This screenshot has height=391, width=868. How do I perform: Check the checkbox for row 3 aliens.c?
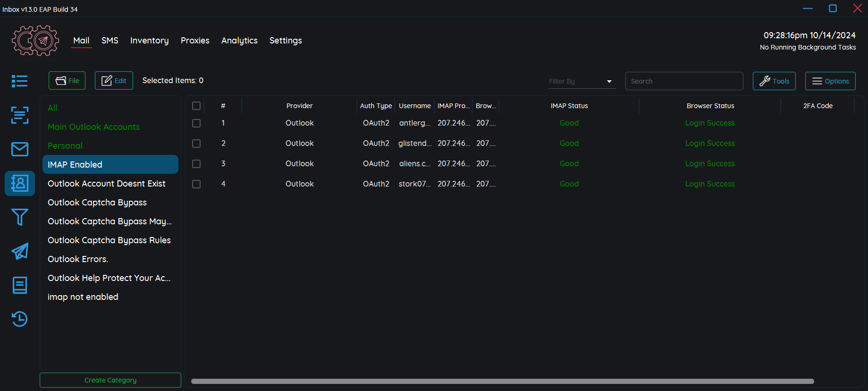pos(196,164)
